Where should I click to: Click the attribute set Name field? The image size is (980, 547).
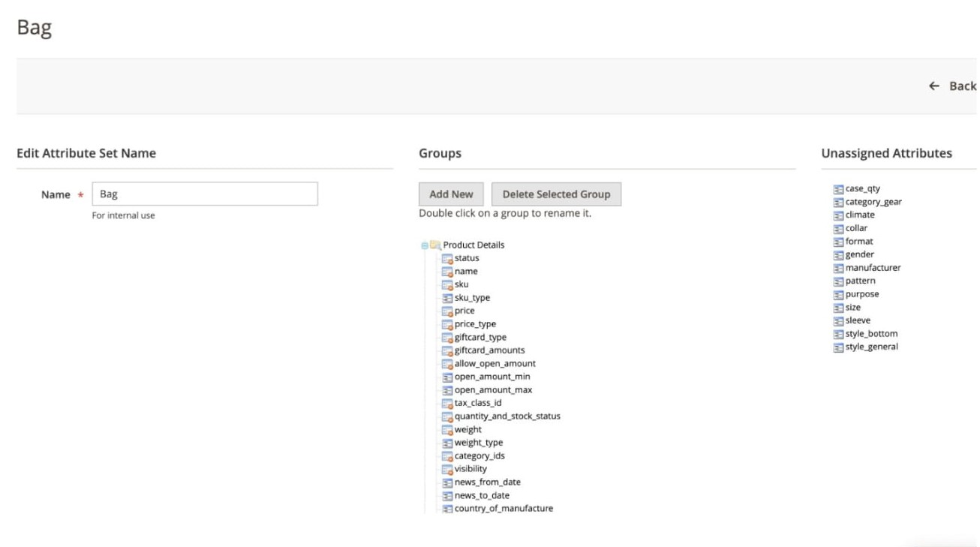point(205,194)
